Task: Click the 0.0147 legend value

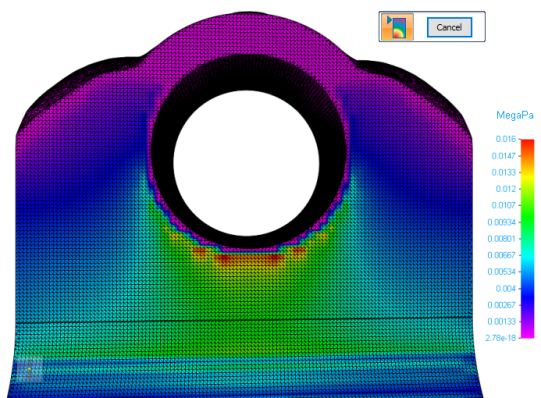Action: pyautogui.click(x=503, y=156)
